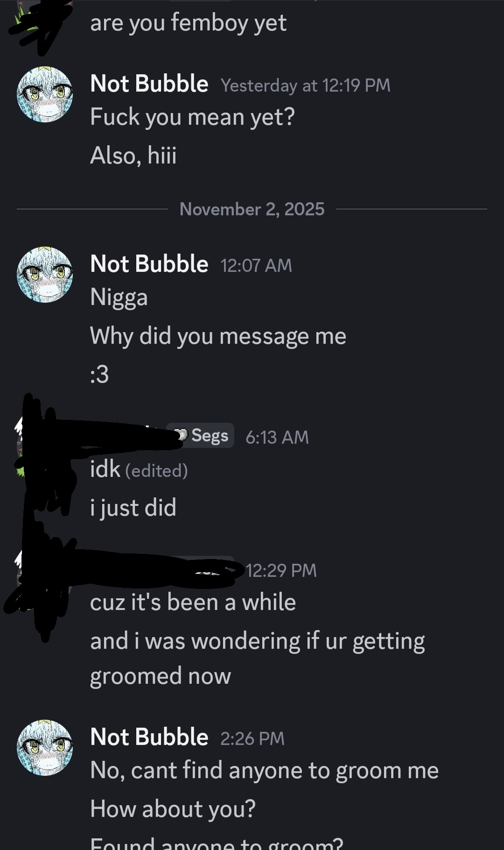Select the 'Why did you message me' message

point(218,336)
